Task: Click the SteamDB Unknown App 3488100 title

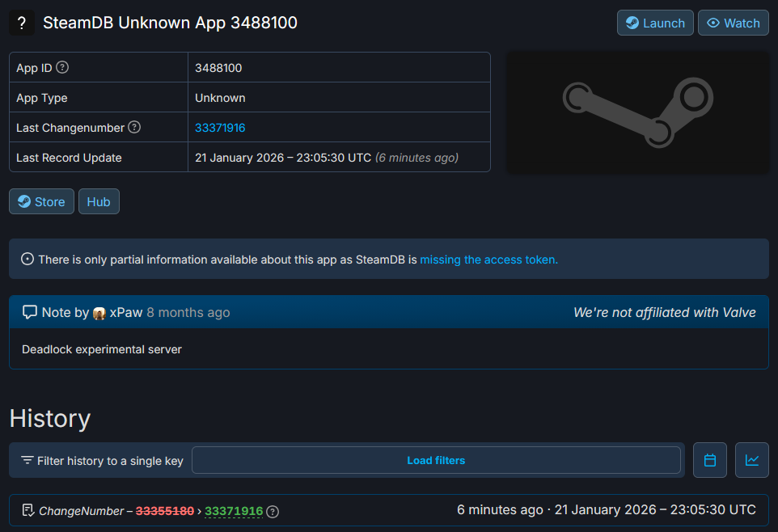Action: [170, 23]
